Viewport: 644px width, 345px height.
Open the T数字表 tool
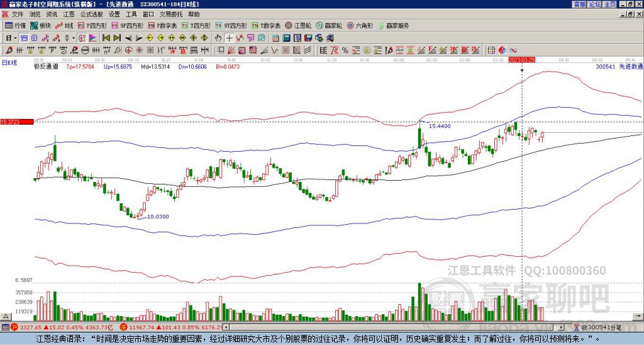click(x=266, y=25)
